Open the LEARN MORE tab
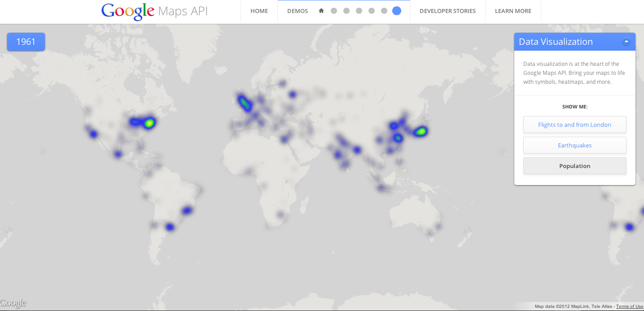Image resolution: width=644 pixels, height=311 pixels. (x=513, y=11)
